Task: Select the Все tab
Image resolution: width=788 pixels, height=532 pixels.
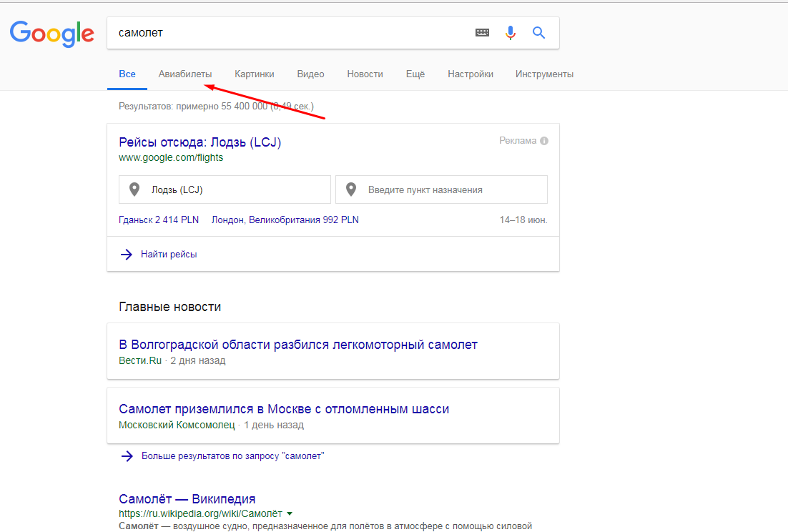Action: (127, 74)
